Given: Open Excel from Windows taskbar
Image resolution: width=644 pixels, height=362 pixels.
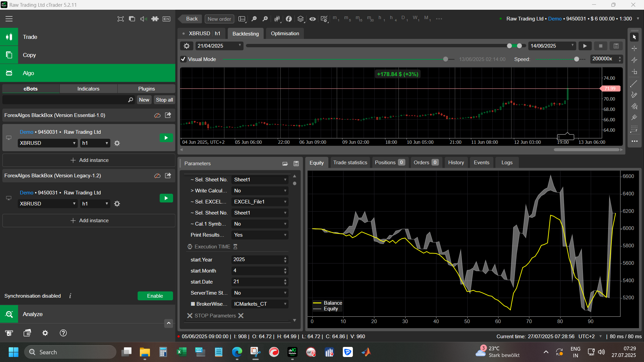Looking at the screenshot, I should tap(181, 352).
